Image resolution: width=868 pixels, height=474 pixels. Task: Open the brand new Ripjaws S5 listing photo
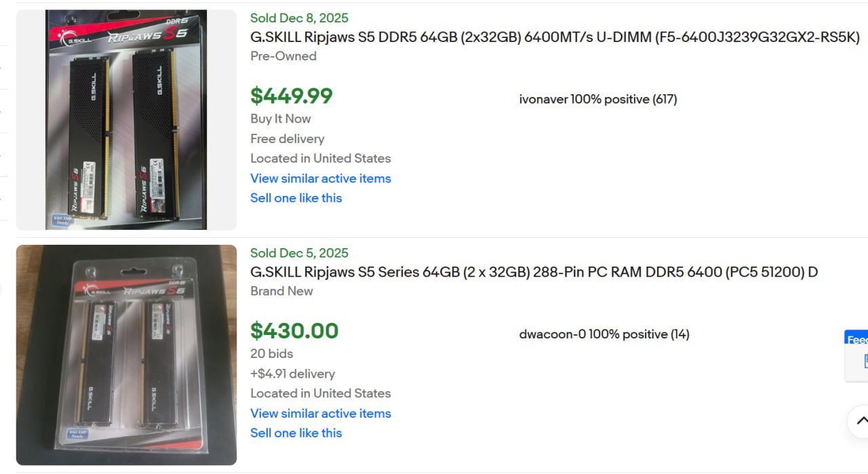pyautogui.click(x=126, y=355)
